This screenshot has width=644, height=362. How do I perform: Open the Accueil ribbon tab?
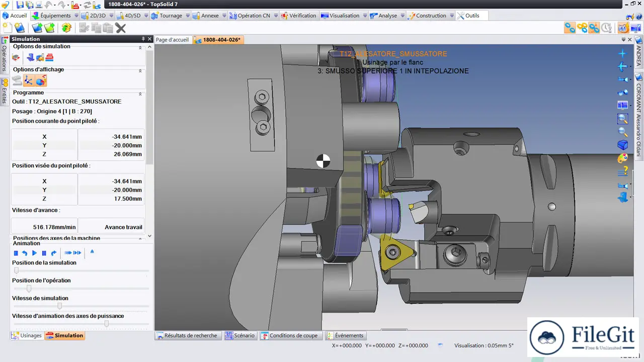click(x=15, y=16)
